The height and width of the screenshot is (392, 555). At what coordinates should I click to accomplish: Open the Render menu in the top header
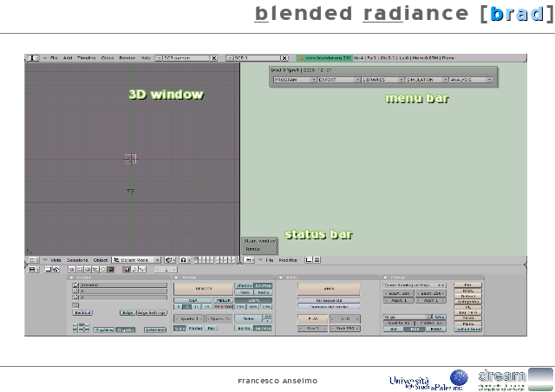point(127,58)
